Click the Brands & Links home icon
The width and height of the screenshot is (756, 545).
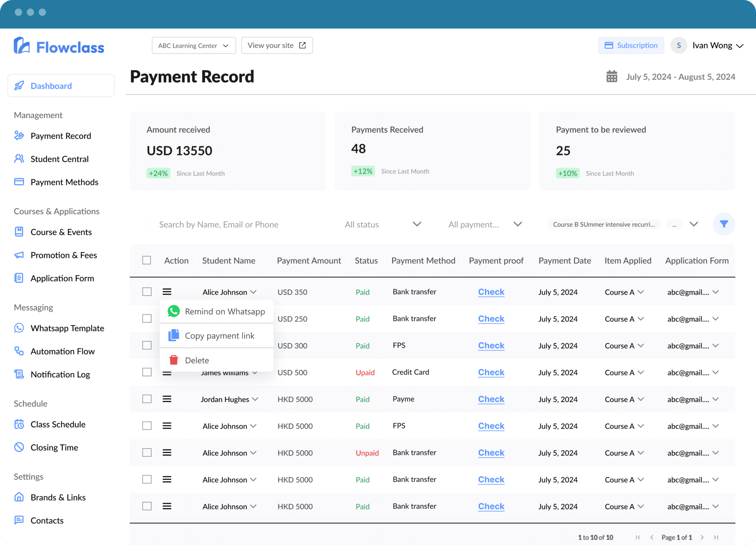point(19,497)
